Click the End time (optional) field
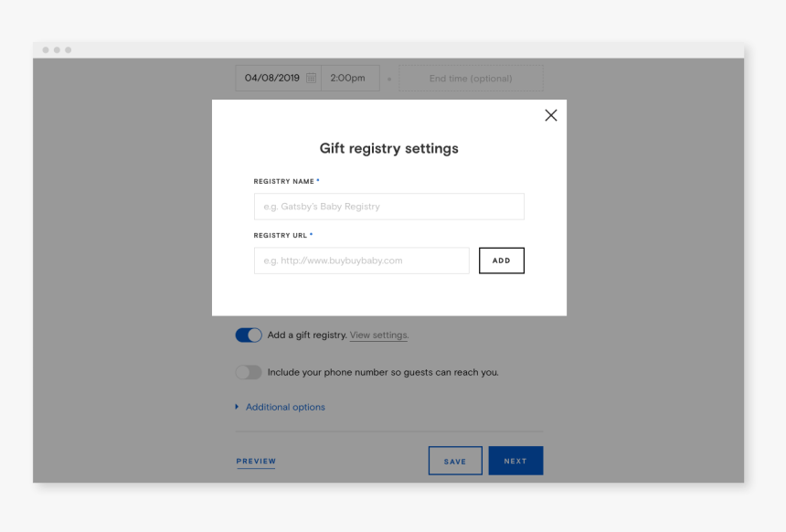 tap(471, 78)
